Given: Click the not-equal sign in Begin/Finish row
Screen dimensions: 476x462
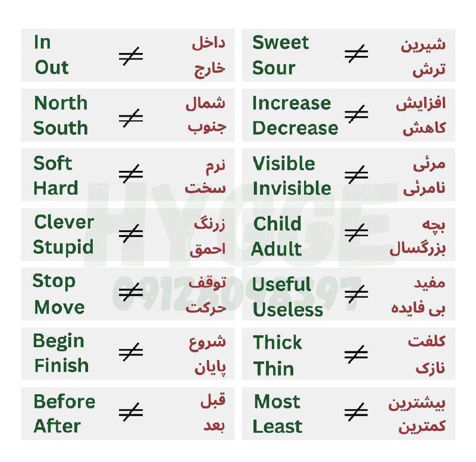Looking at the screenshot, I should click(131, 352).
